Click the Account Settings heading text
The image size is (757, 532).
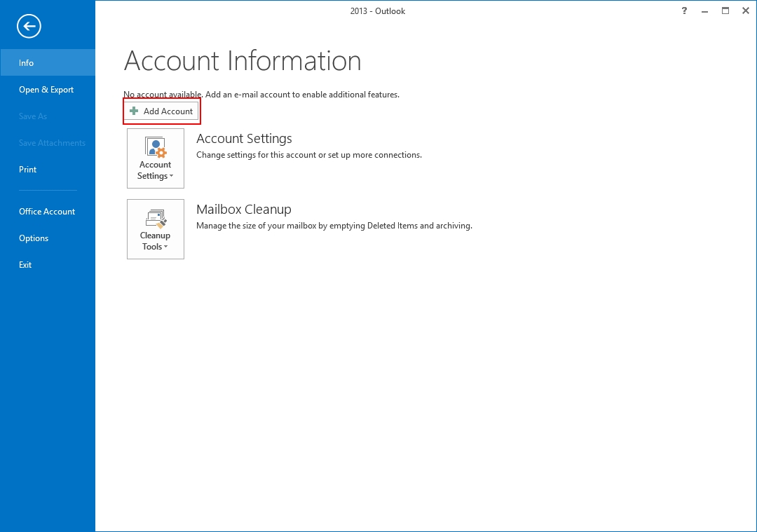[x=244, y=138]
